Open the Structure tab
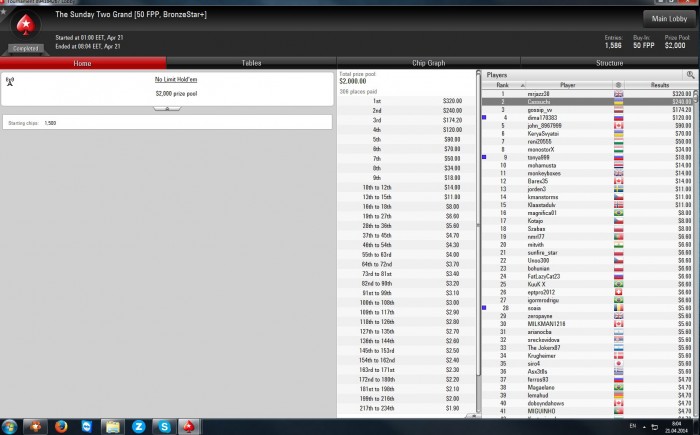The height and width of the screenshot is (435, 700). [x=609, y=63]
